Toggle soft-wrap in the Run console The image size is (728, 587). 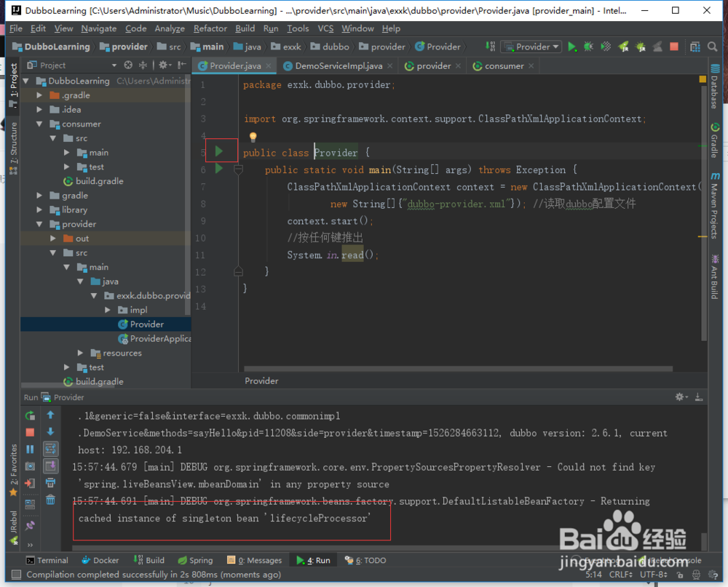point(51,449)
